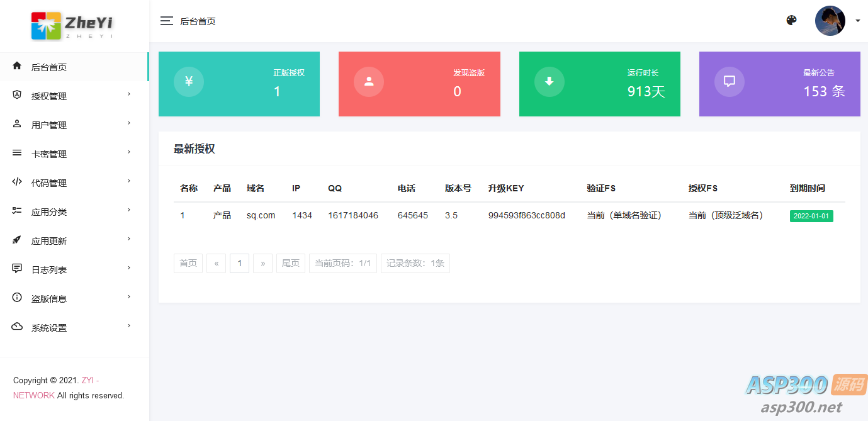This screenshot has width=868, height=421.
Task: Open 系统设置 menu item
Action: click(74, 327)
